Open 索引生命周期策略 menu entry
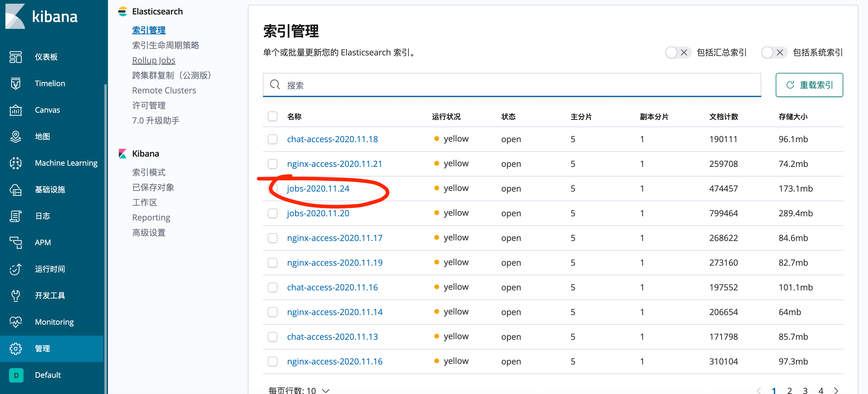This screenshot has height=394, width=868. pyautogui.click(x=166, y=45)
